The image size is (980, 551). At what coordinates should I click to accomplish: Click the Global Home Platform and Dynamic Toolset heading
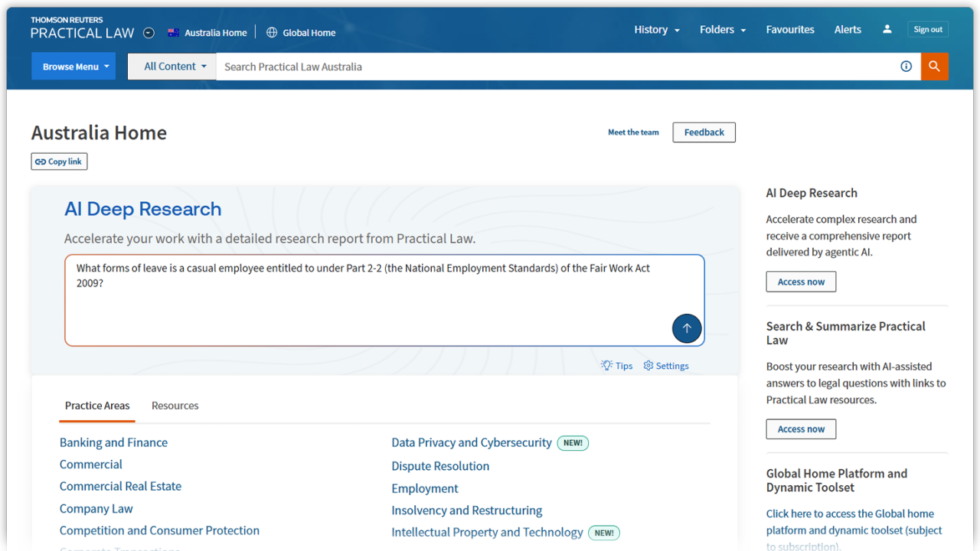[x=837, y=481]
